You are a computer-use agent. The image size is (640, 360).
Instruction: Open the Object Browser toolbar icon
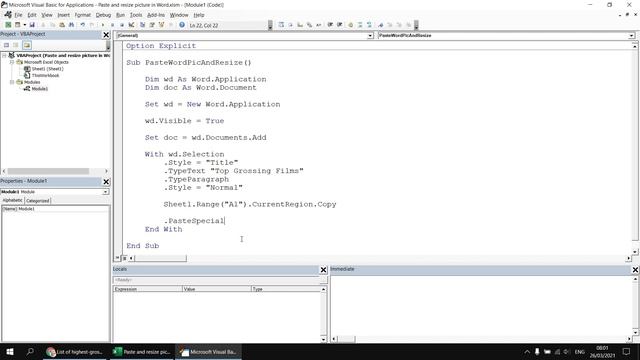[162, 25]
